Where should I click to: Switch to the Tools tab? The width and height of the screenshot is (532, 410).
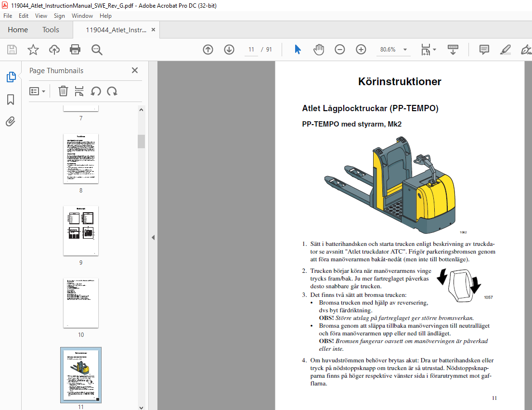(51, 30)
